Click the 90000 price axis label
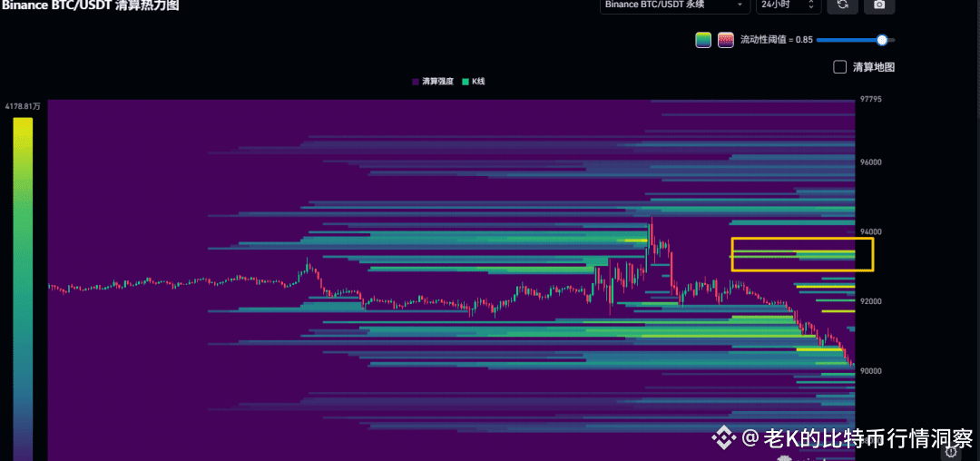This screenshot has width=980, height=461. 870,371
